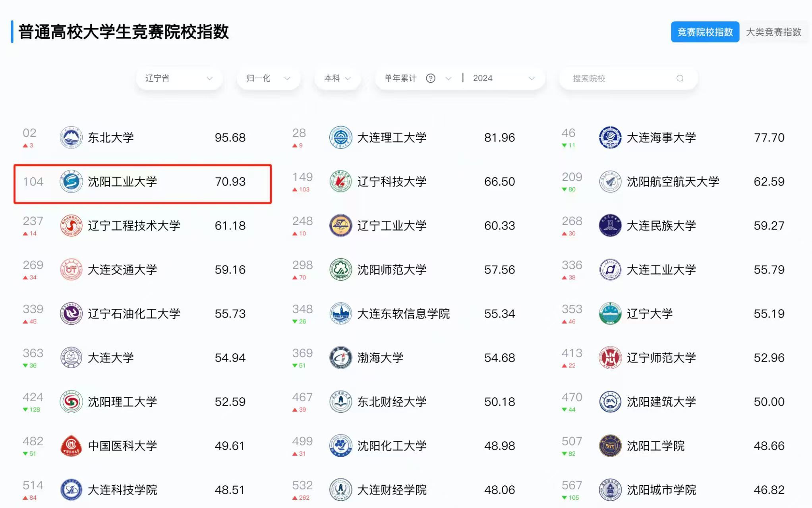The width and height of the screenshot is (812, 508).
Task: Open the 大连海事大学 name link
Action: click(661, 138)
